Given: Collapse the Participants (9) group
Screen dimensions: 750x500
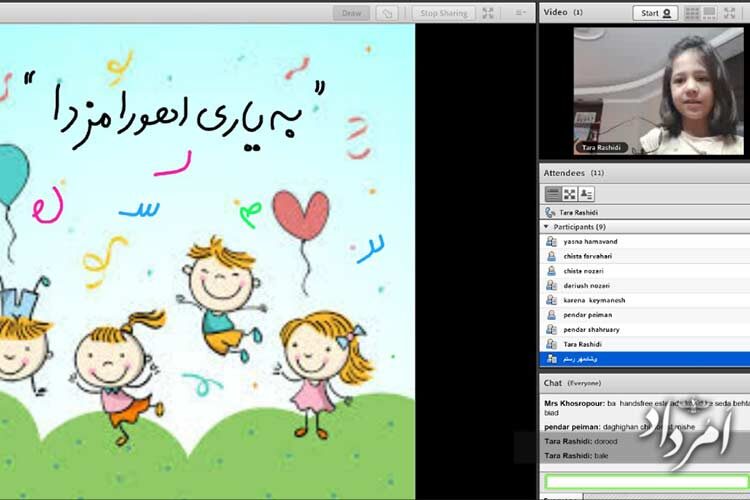Looking at the screenshot, I should 546,227.
